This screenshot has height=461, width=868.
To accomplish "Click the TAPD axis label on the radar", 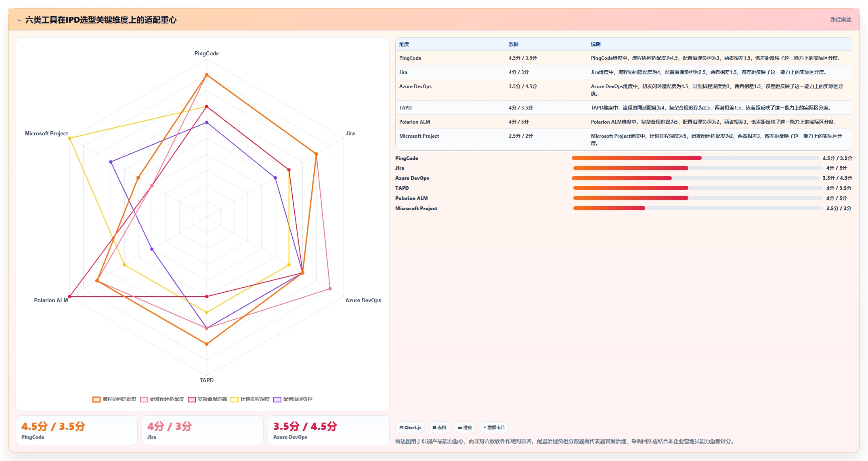I will click(x=207, y=380).
